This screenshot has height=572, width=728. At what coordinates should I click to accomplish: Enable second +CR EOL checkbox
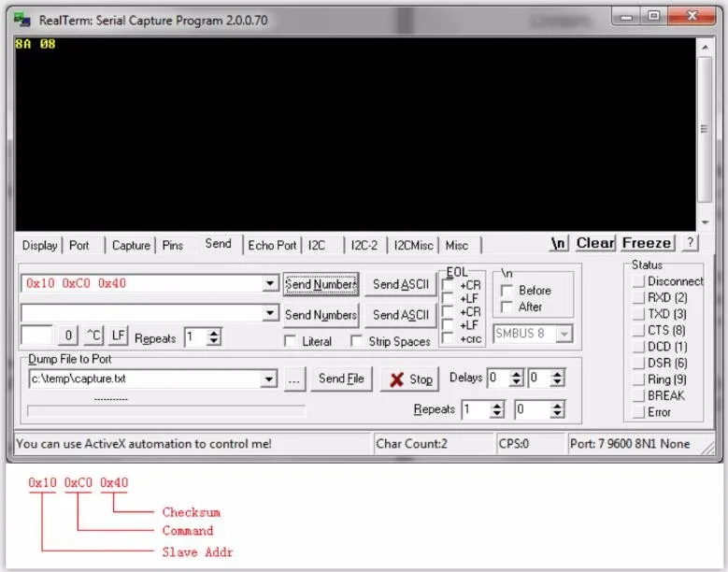(x=448, y=311)
